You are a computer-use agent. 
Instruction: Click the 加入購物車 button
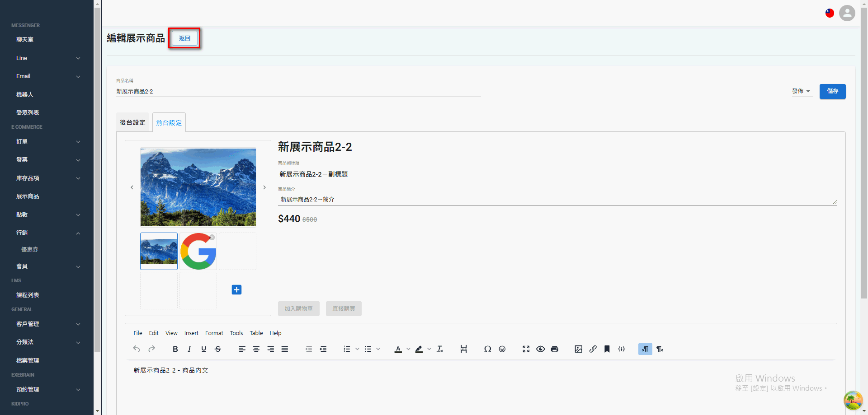pos(299,309)
